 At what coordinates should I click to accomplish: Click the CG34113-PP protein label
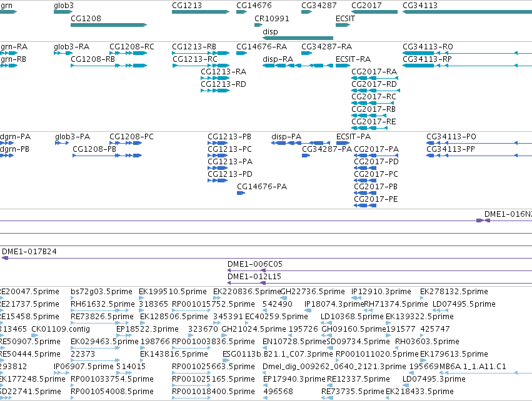click(451, 149)
